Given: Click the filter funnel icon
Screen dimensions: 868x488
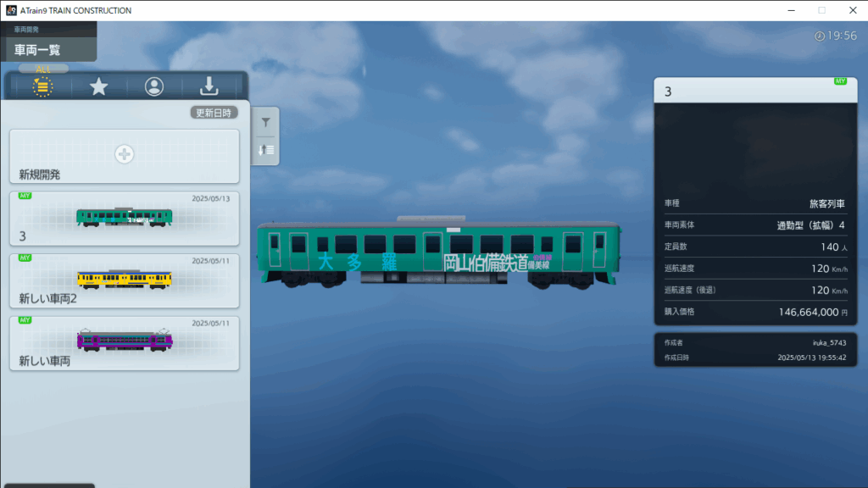Looking at the screenshot, I should point(265,122).
